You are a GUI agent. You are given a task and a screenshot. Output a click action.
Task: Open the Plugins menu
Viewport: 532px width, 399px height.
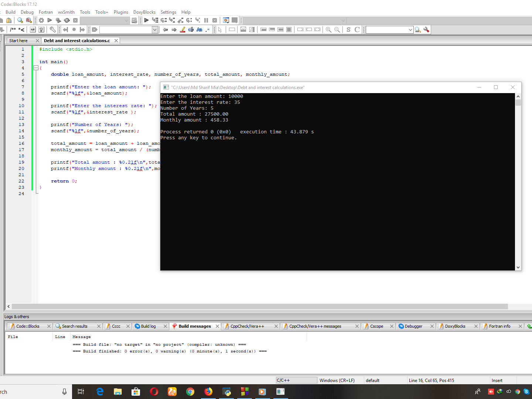coord(121,12)
